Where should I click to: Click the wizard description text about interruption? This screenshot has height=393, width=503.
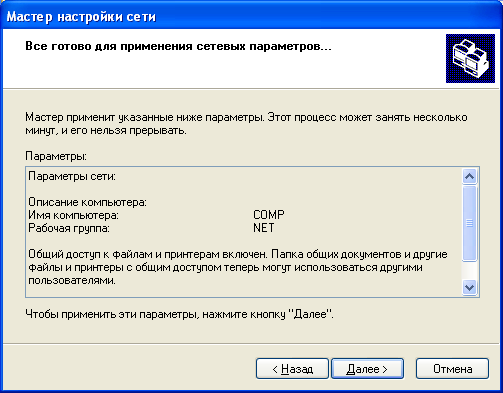(246, 124)
